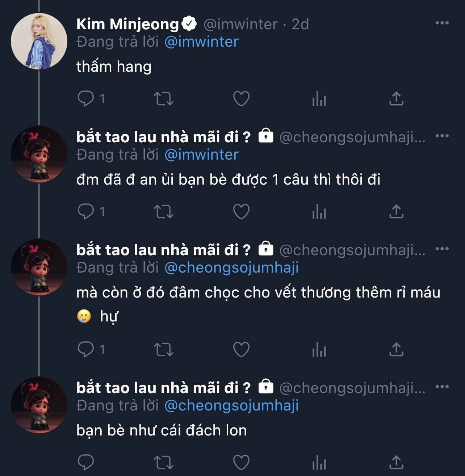Reply to the "vết thương thêm rỉ máu" tweet
The image size is (465, 476).
pos(86,349)
